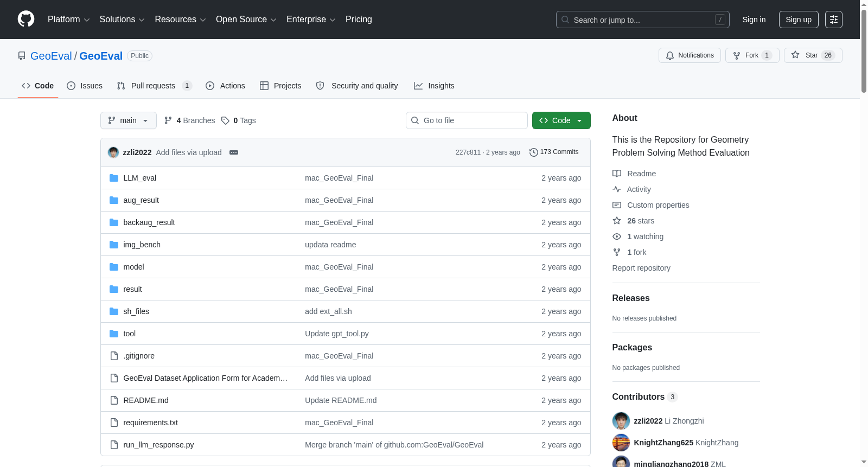Screen dimensions: 868x467
Task: Expand the Open Source menu
Action: [246, 20]
